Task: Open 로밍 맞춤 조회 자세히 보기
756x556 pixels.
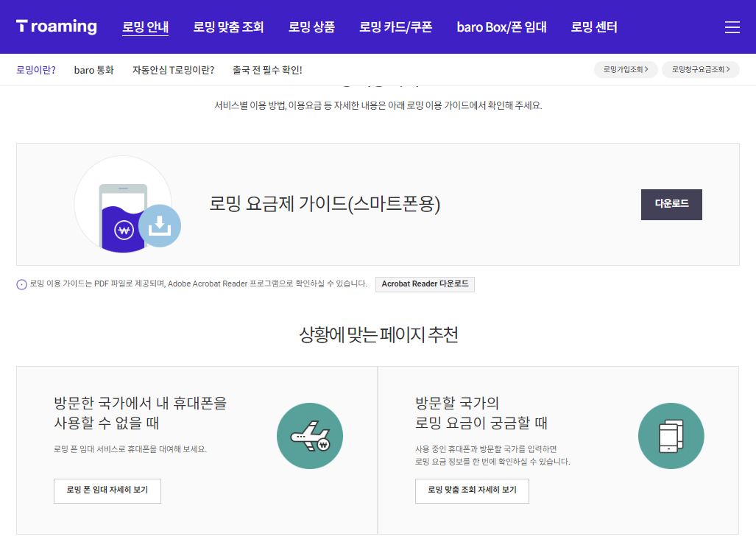Action: point(472,491)
